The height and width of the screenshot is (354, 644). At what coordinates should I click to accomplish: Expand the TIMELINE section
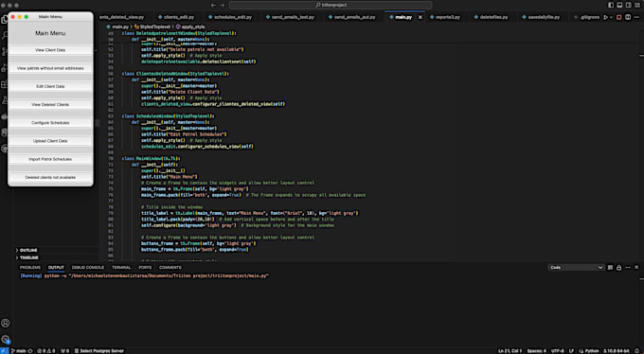[x=28, y=257]
